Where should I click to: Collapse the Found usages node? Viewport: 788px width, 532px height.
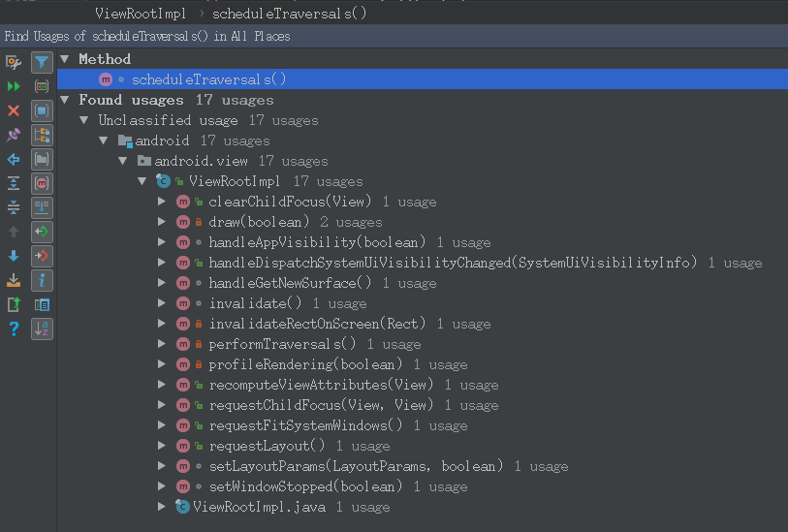click(x=65, y=100)
